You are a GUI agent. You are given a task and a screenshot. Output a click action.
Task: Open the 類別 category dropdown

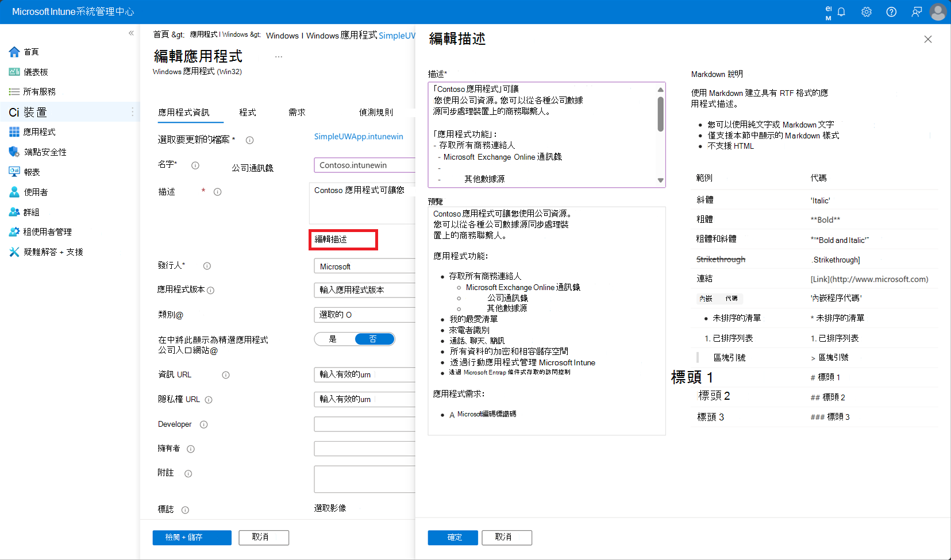coord(365,315)
